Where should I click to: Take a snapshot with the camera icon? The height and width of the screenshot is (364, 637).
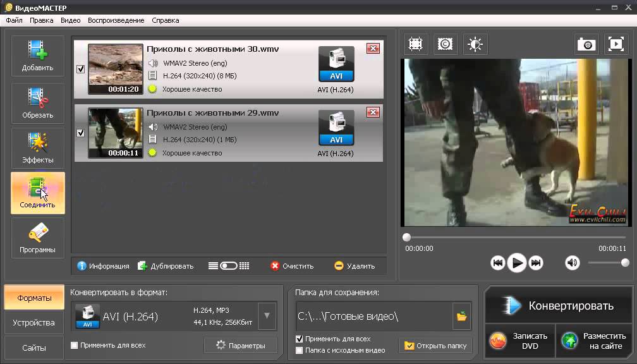coord(586,44)
